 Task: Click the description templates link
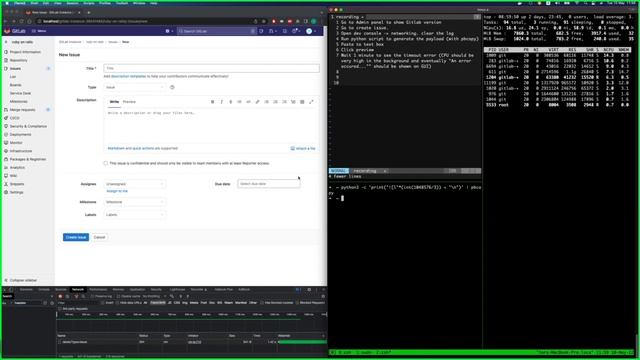coord(128,76)
